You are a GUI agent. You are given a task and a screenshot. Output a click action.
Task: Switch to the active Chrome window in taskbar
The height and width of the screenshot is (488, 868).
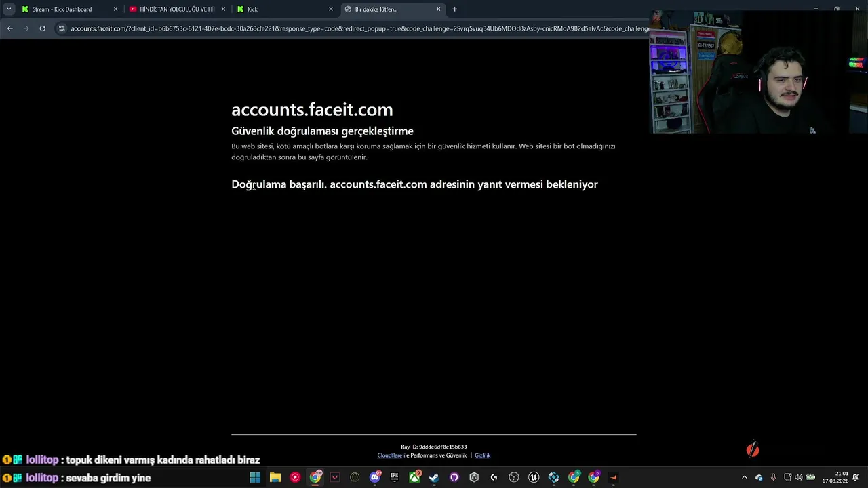click(315, 477)
